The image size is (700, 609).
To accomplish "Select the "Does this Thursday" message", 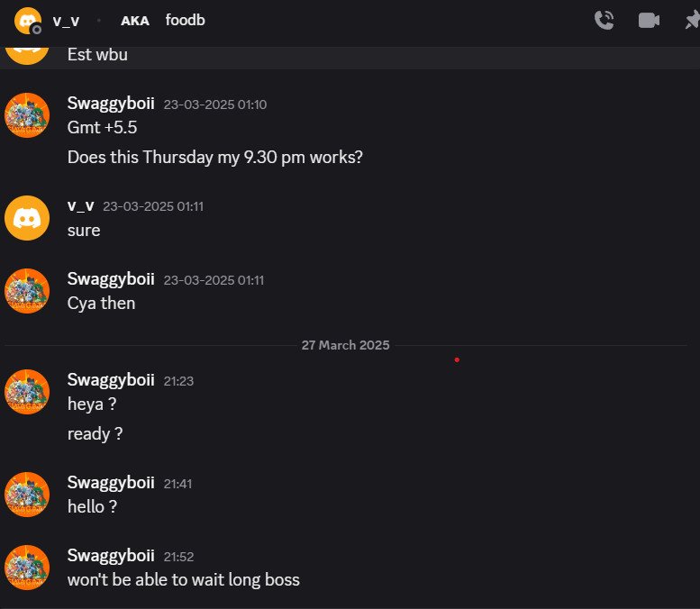I will 214,158.
